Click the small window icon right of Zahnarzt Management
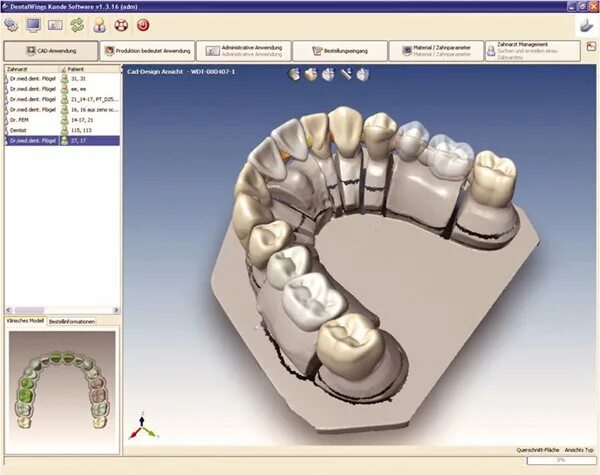The image size is (600, 475). (591, 47)
